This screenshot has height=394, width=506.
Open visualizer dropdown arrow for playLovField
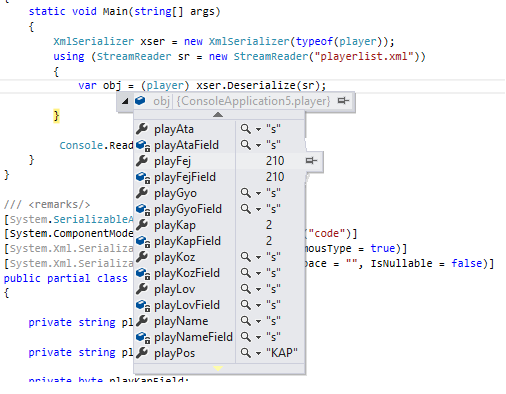click(258, 305)
